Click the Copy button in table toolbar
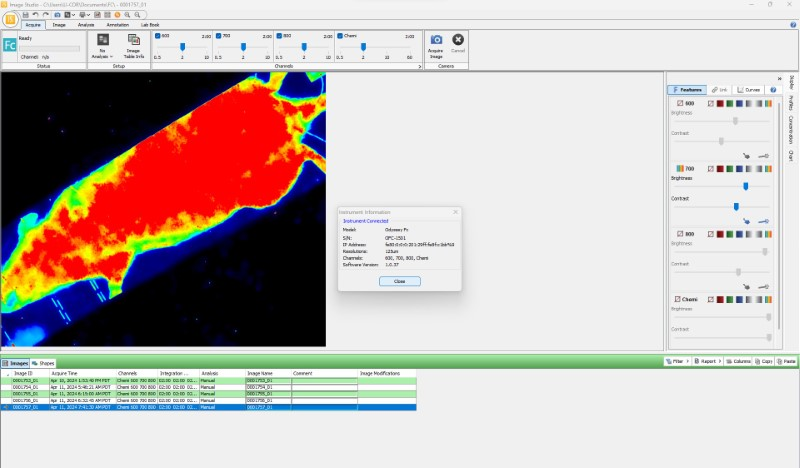Viewport: 800px width, 468px height. 764,361
